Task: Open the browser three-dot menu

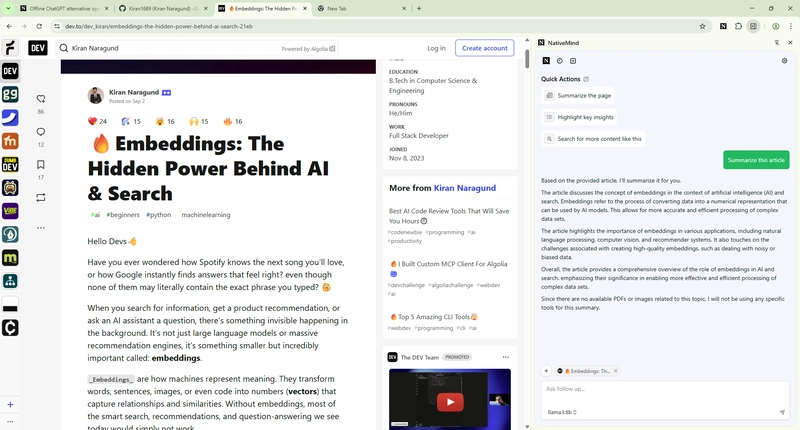Action: coord(791,26)
